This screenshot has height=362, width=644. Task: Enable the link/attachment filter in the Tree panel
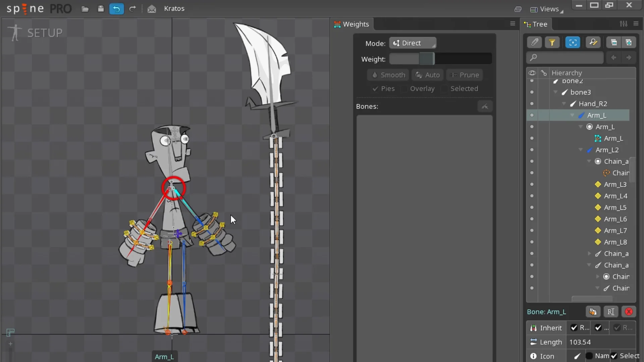point(535,42)
